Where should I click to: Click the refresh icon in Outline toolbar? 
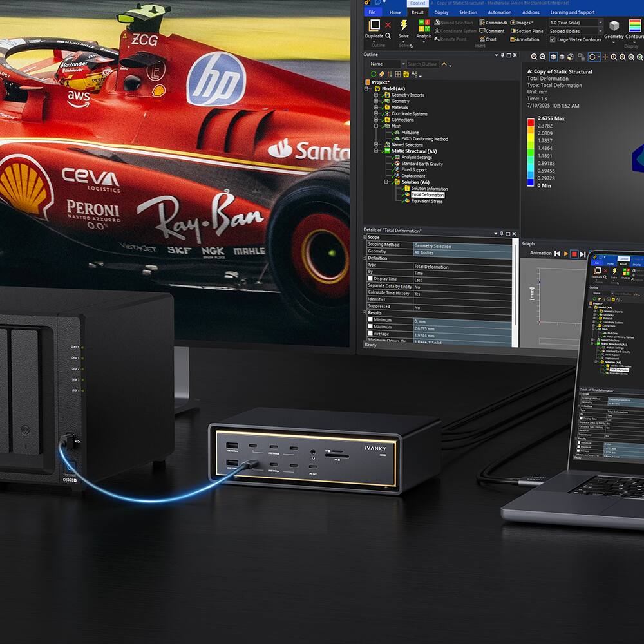(374, 74)
